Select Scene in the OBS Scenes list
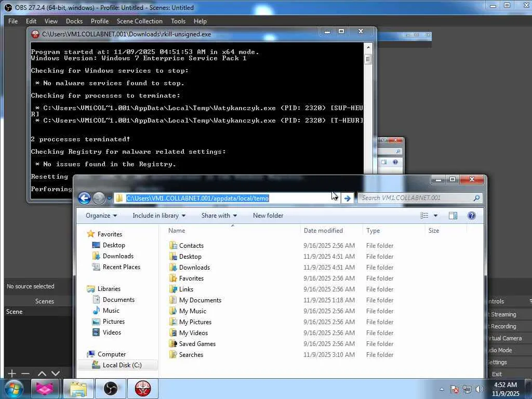 (38, 312)
